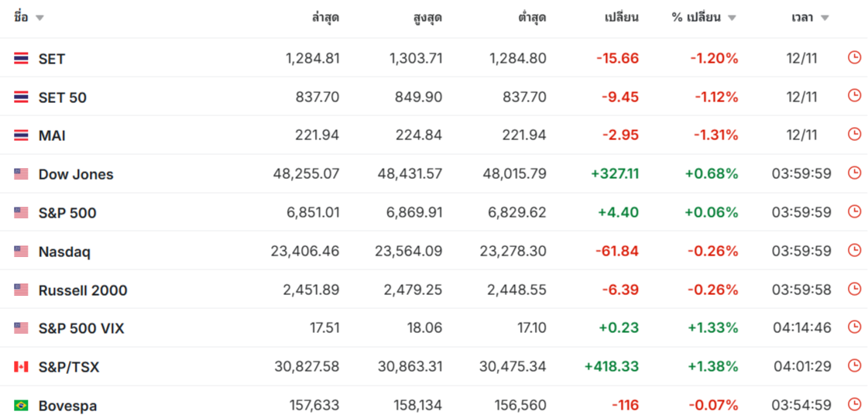Click the ต่ำสุด column header
Screen dimensions: 868x415
coord(531,18)
